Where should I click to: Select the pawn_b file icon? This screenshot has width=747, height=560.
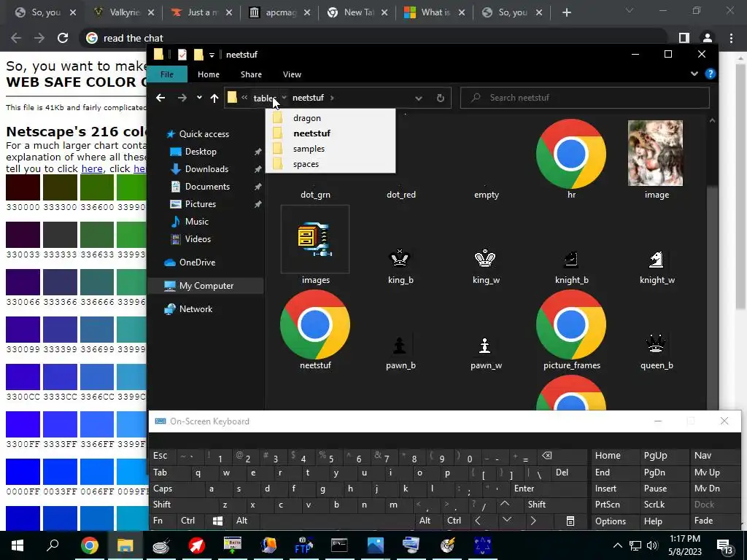coord(400,345)
